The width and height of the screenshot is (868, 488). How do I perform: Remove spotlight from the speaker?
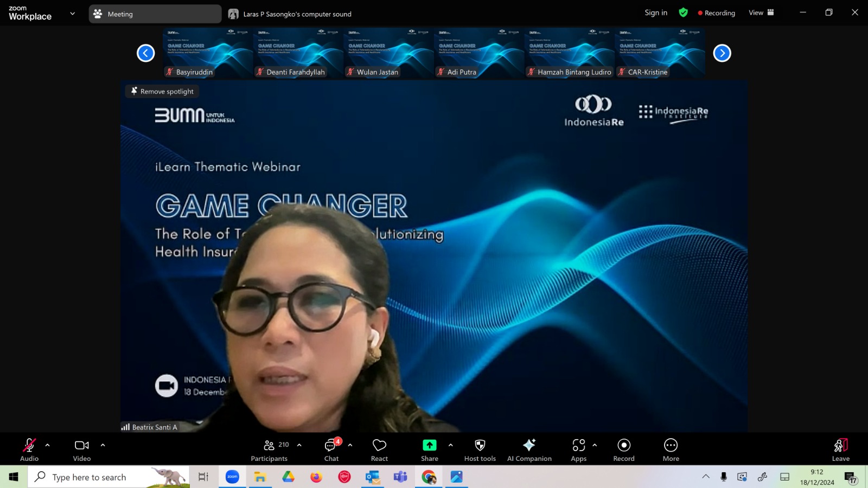pyautogui.click(x=162, y=91)
